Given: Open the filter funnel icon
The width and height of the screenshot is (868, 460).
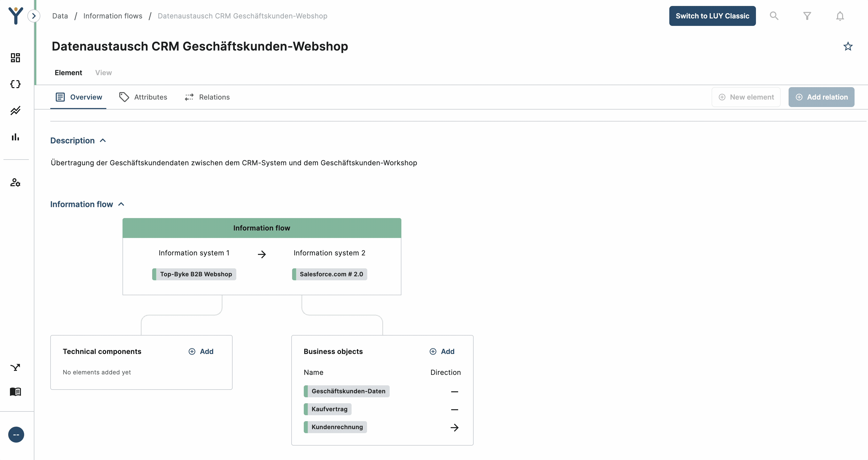Looking at the screenshot, I should [x=807, y=16].
